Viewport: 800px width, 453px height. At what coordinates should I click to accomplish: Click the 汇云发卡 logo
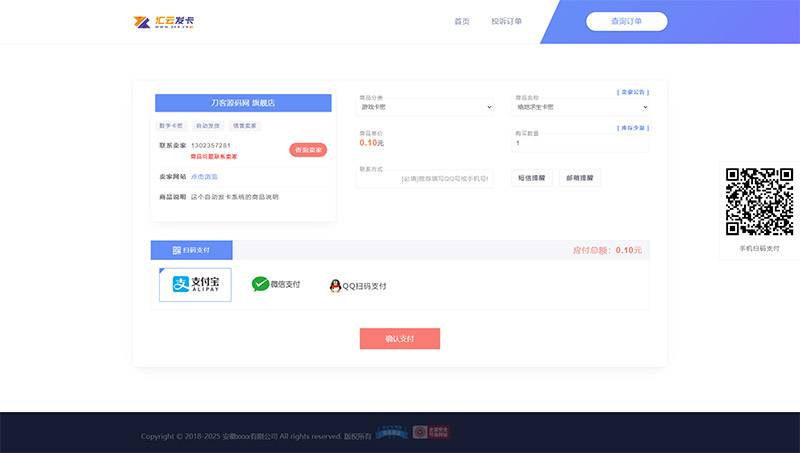click(x=163, y=22)
